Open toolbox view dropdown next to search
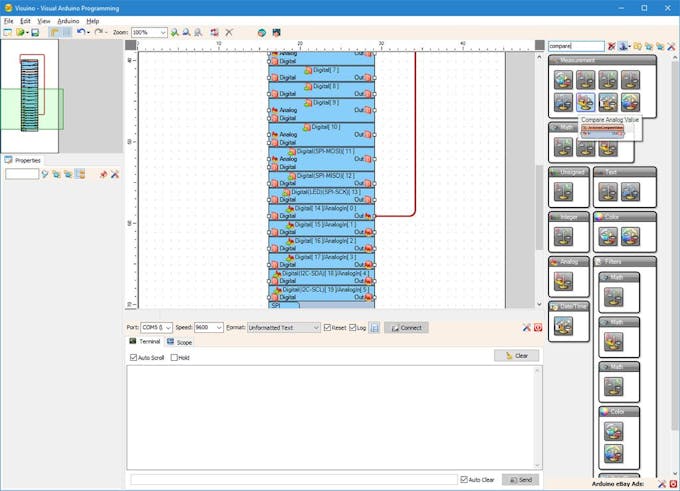 tap(629, 46)
